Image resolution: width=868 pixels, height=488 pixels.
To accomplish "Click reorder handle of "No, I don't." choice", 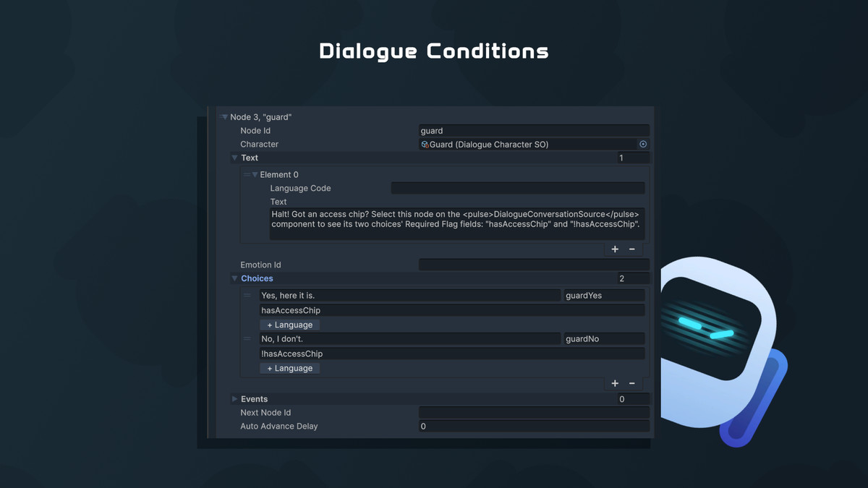I will pos(247,339).
